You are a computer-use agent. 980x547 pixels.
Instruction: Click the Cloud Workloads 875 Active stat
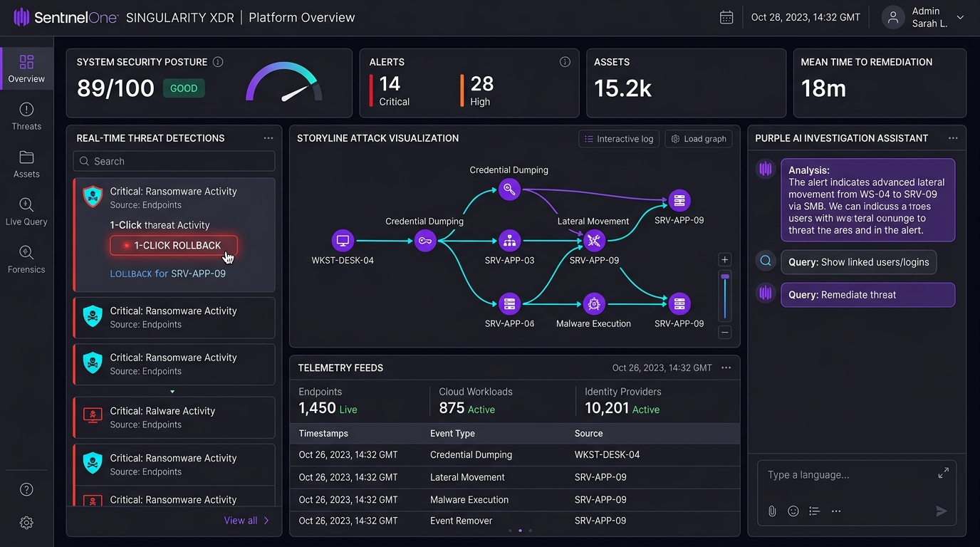pos(476,401)
